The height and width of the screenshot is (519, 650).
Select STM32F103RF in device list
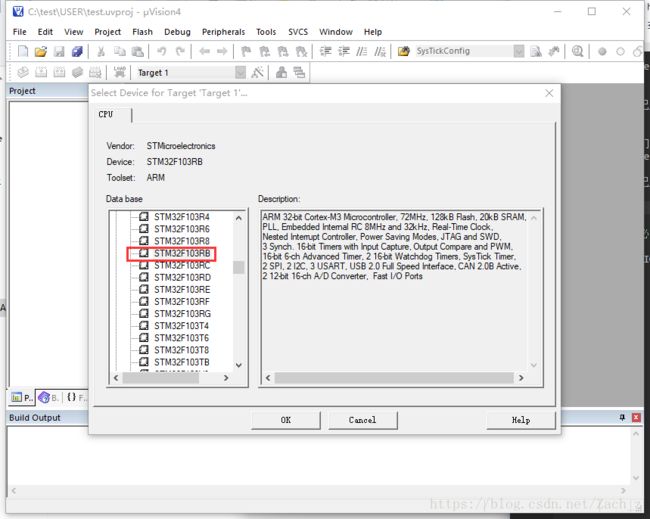[182, 301]
